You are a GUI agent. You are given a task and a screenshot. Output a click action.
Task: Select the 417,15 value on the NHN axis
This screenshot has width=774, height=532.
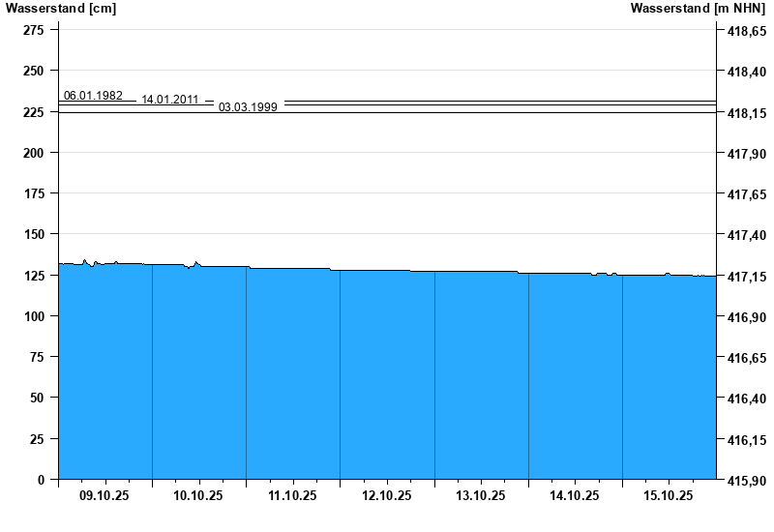click(x=745, y=276)
